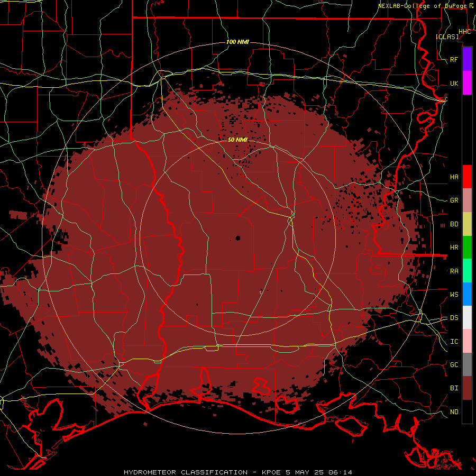Choose the blue WS legend swatch
Screen dimensions: 476x476
click(467, 294)
